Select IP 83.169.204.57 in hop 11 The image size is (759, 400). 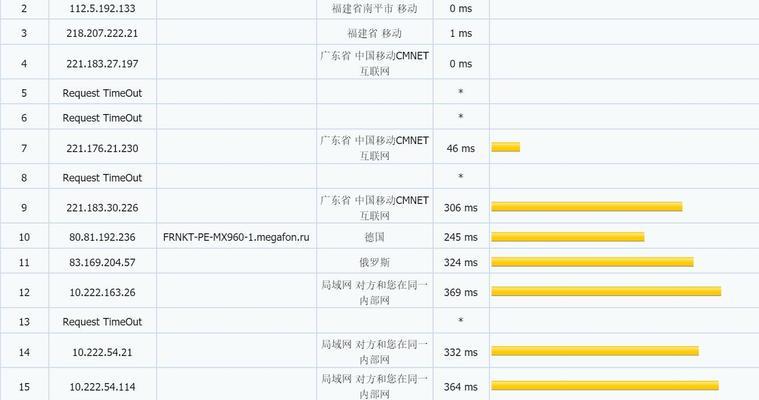102,262
